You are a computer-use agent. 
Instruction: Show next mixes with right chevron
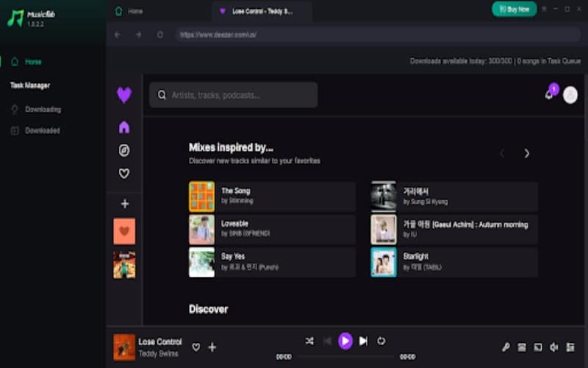tap(526, 154)
